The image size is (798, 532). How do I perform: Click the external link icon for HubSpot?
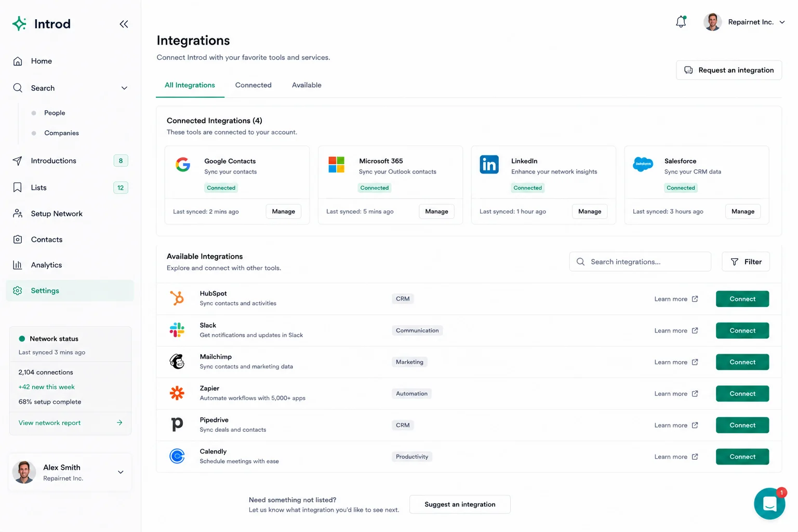click(695, 299)
